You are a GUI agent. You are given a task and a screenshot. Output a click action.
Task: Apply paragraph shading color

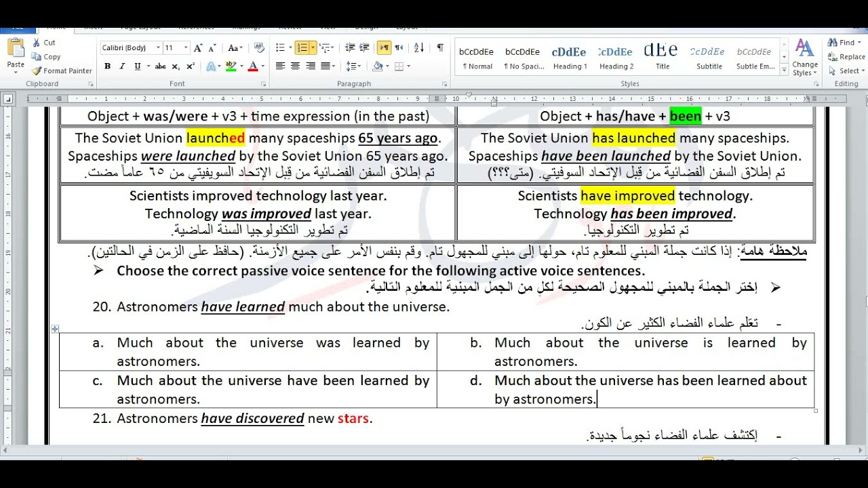[378, 66]
